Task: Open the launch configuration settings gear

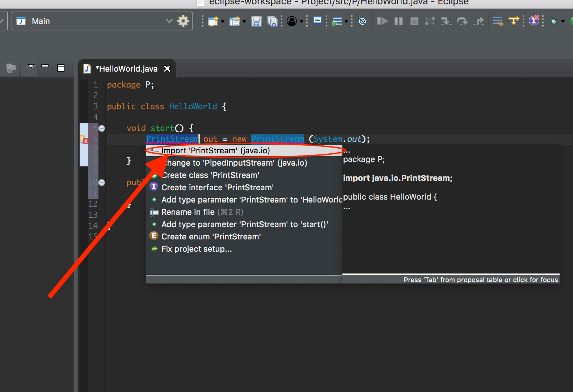Action: [x=183, y=21]
